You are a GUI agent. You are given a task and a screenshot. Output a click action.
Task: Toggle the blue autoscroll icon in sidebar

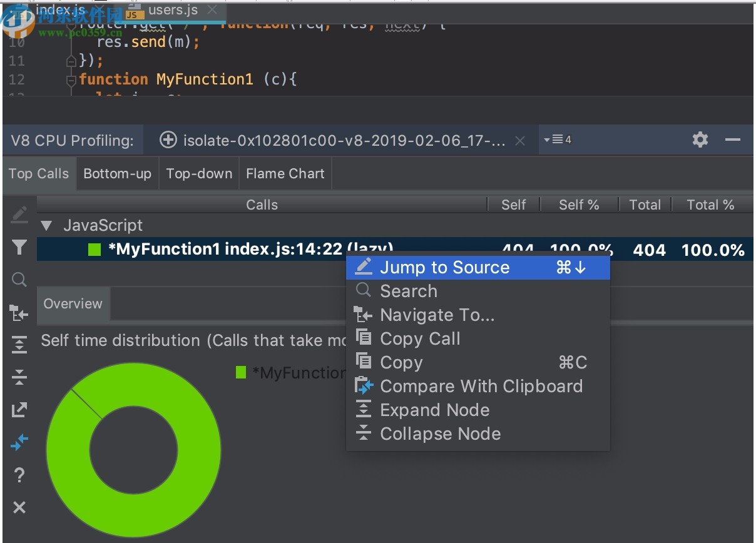point(19,442)
